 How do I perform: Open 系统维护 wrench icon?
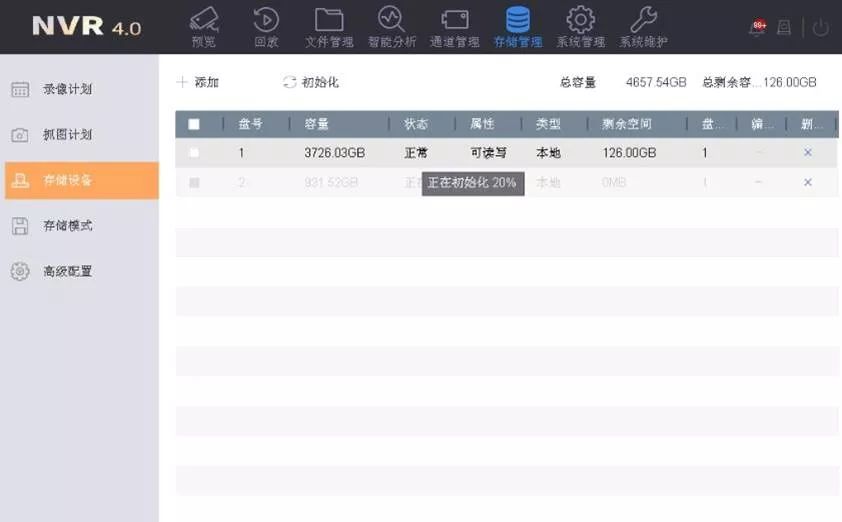[643, 26]
